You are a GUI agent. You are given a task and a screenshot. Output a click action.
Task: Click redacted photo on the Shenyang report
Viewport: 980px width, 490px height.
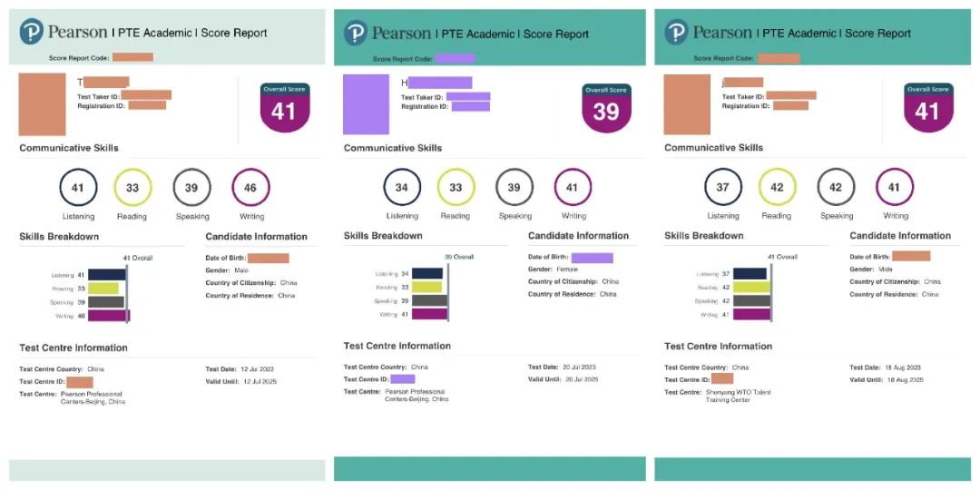click(687, 104)
